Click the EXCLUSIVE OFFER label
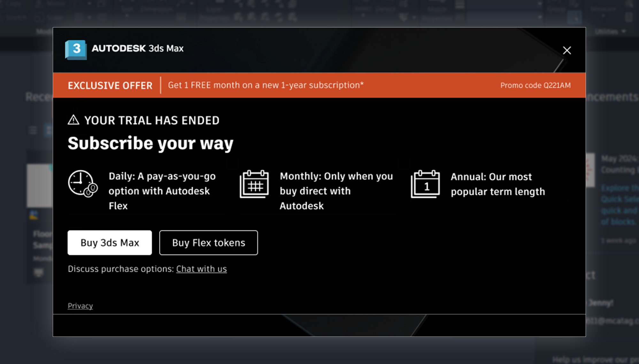The image size is (639, 364). [110, 86]
